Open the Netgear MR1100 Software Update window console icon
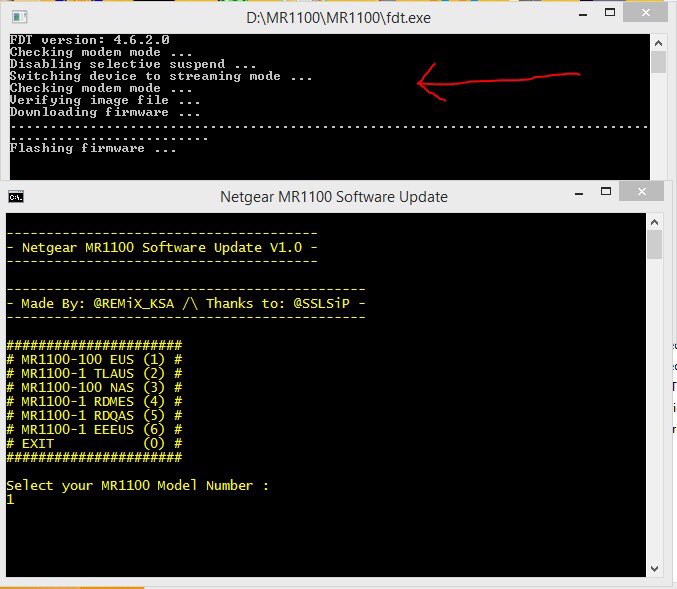This screenshot has height=589, width=677. pyautogui.click(x=16, y=197)
